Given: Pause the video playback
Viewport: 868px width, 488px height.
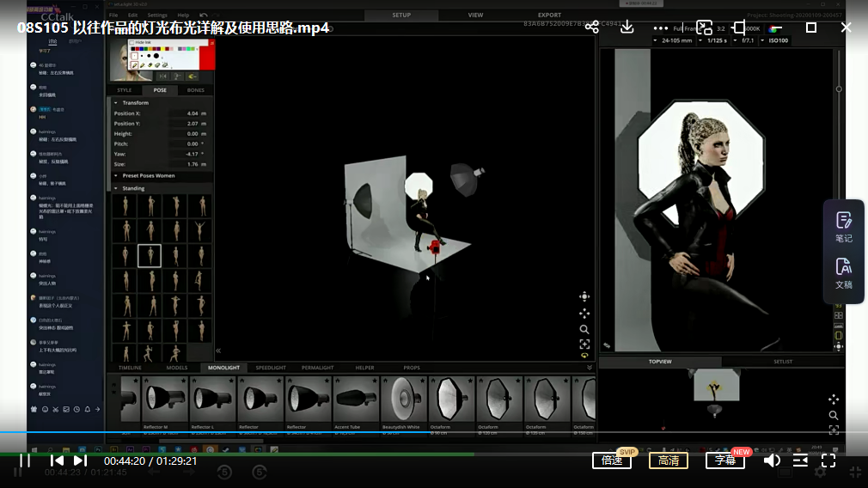Looking at the screenshot, I should [x=25, y=461].
